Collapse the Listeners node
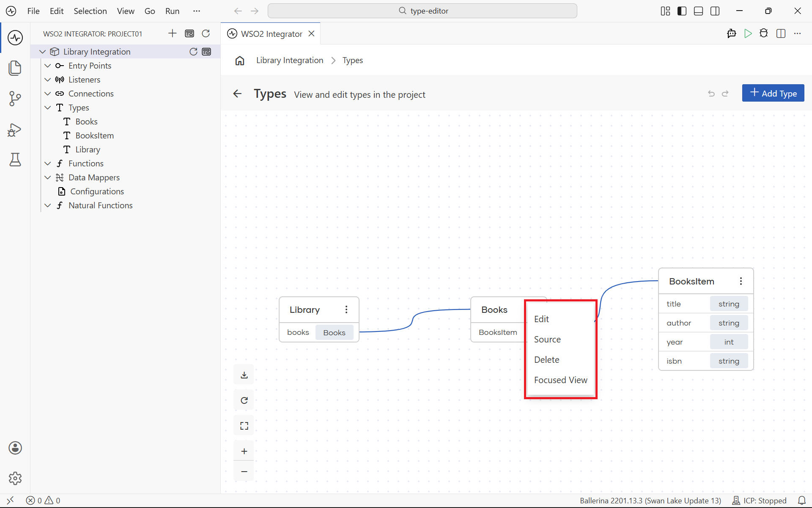This screenshot has width=812, height=508. [x=48, y=80]
